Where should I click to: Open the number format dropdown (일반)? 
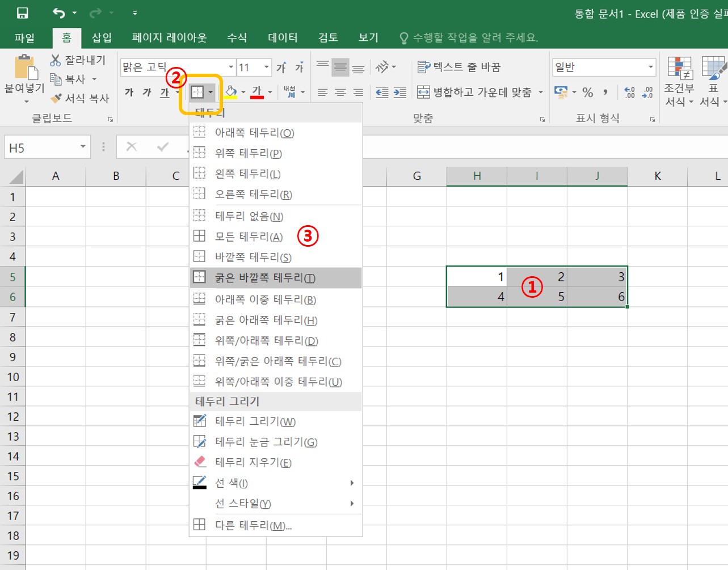[x=651, y=67]
